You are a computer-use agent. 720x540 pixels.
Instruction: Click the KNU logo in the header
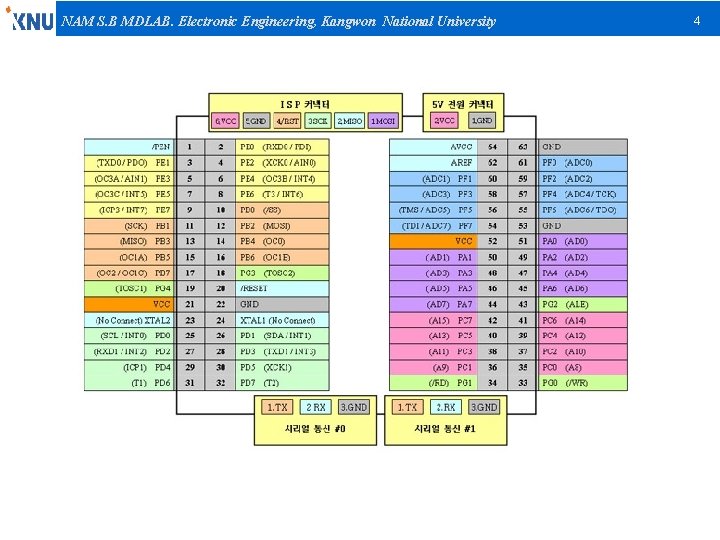(x=29, y=18)
